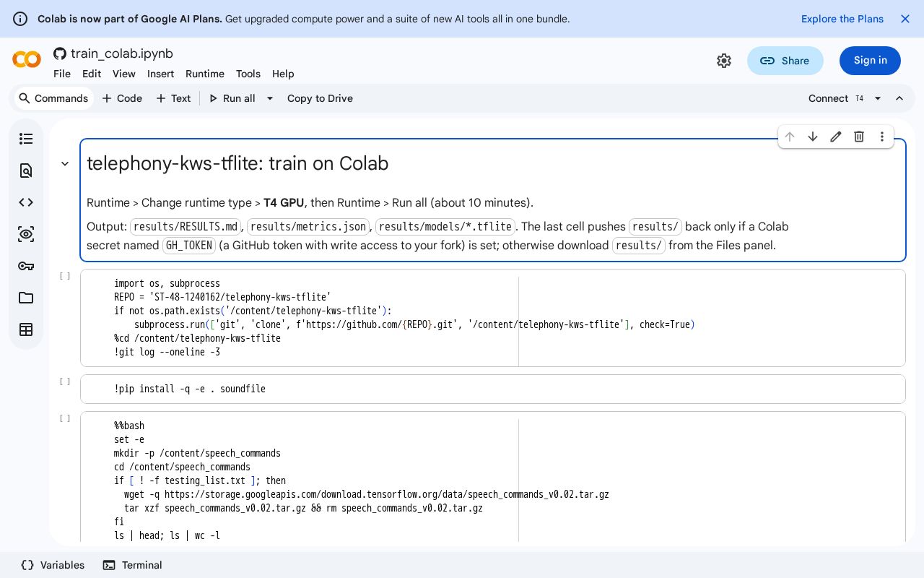
Task: Edit the text cell with pencil icon
Action: click(x=836, y=137)
